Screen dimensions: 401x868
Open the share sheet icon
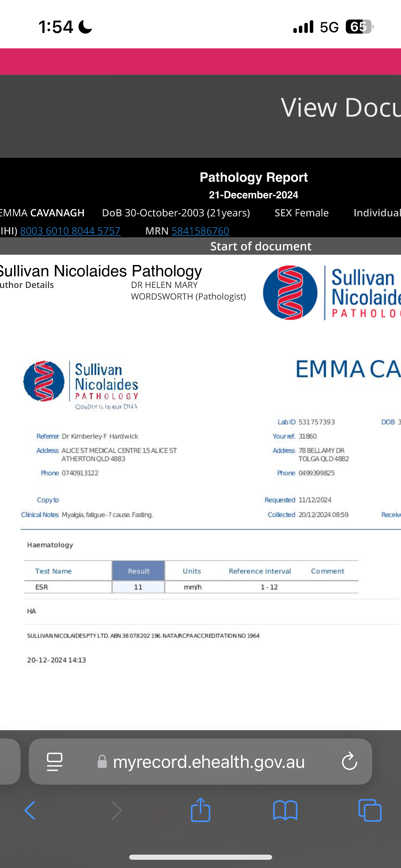click(x=200, y=810)
